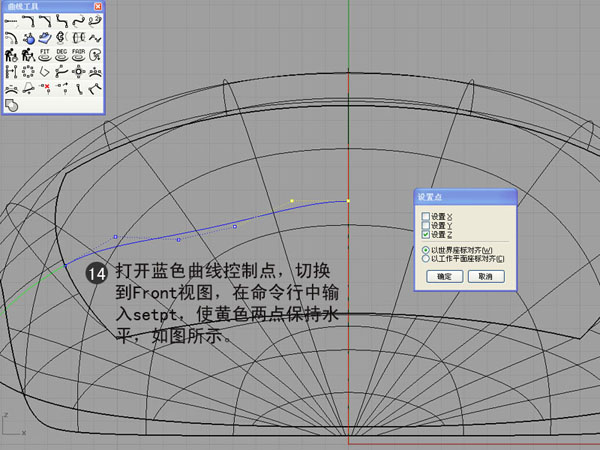Select the two vertical lines with arrow icon

point(11,72)
